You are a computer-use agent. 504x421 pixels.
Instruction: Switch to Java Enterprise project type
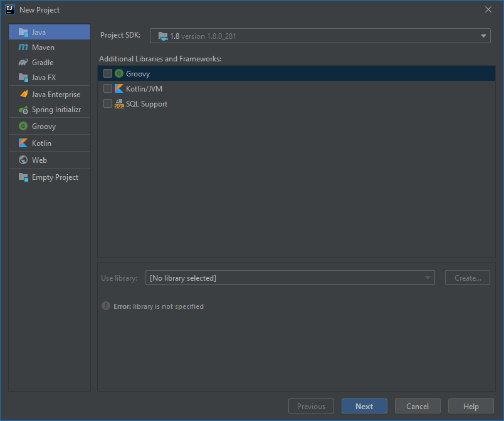click(x=23, y=94)
